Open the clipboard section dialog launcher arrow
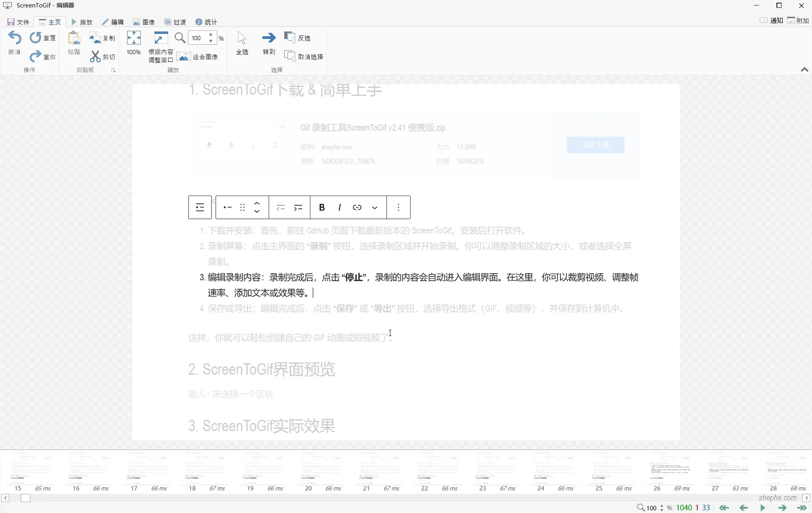Viewport: 812px width, 513px height. (x=113, y=70)
